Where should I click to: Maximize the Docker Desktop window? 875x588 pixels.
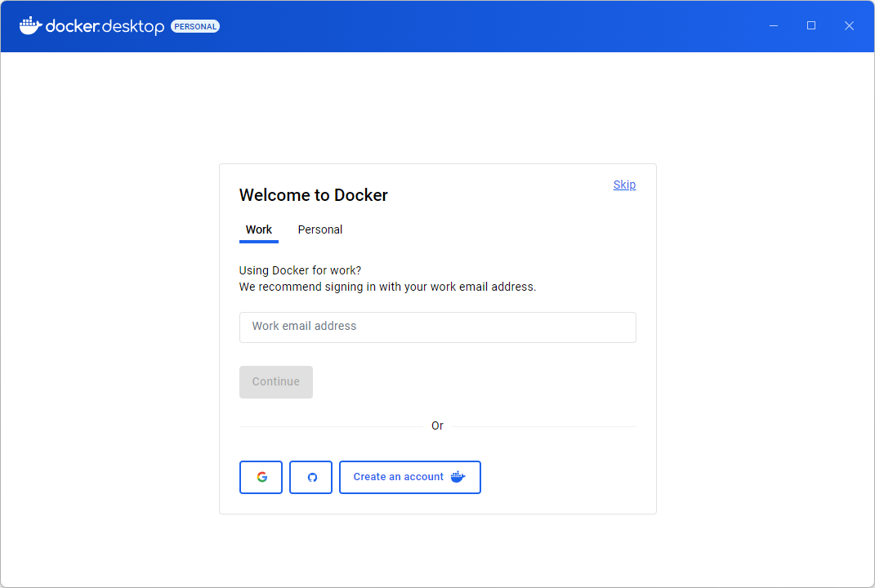click(x=811, y=25)
